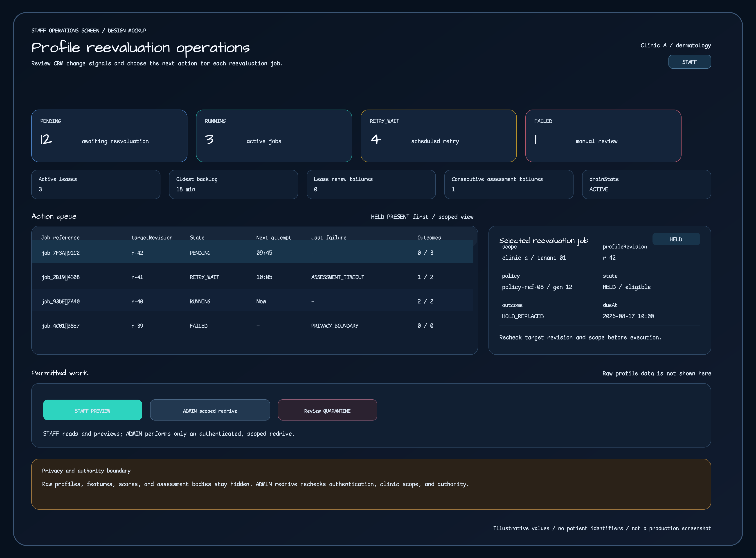Select the Lease renew failures tile
Screen dimensions: 756x558
(371, 184)
